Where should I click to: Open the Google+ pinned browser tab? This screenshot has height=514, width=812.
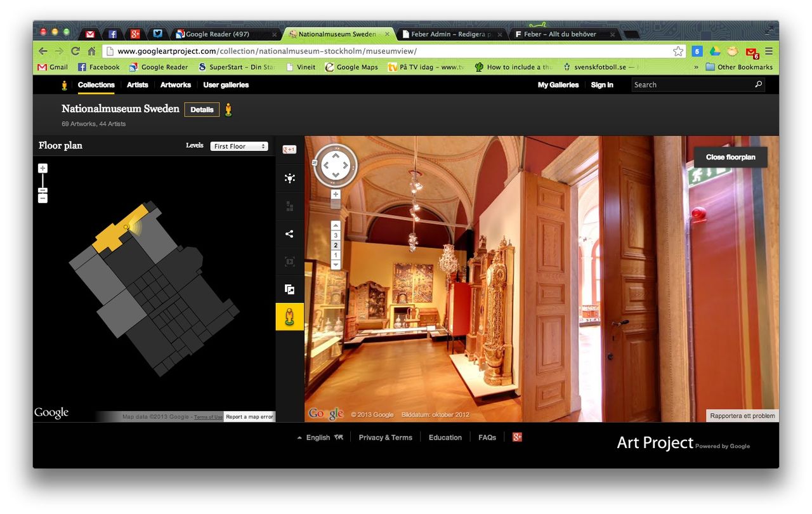tap(135, 34)
